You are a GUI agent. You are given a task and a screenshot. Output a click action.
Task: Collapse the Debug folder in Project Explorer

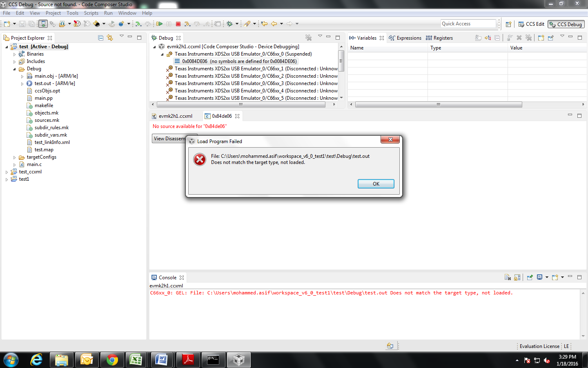pos(14,69)
